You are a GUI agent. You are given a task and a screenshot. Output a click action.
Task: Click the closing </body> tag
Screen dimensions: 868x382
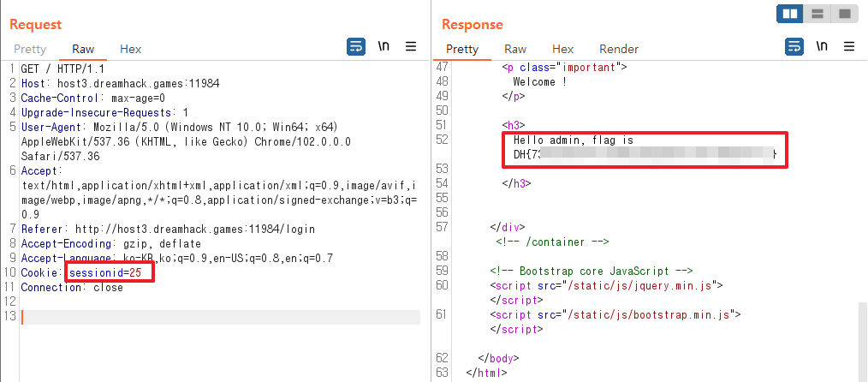(x=498, y=358)
